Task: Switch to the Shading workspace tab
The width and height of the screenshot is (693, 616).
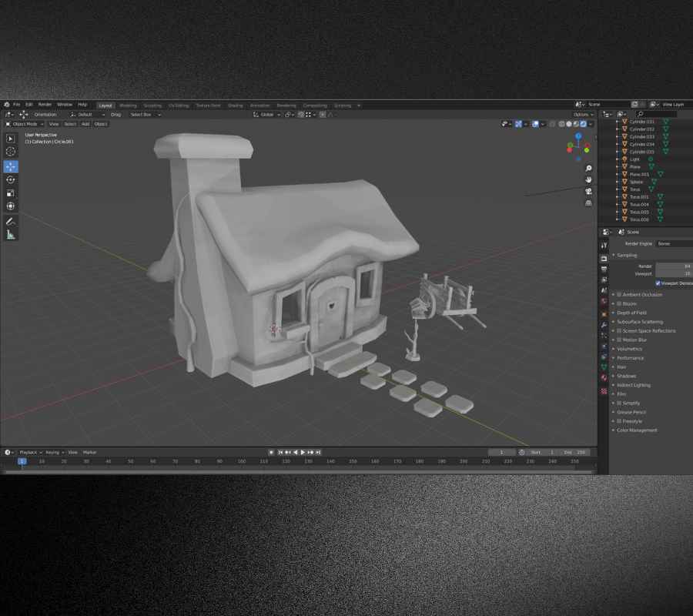Action: [235, 105]
